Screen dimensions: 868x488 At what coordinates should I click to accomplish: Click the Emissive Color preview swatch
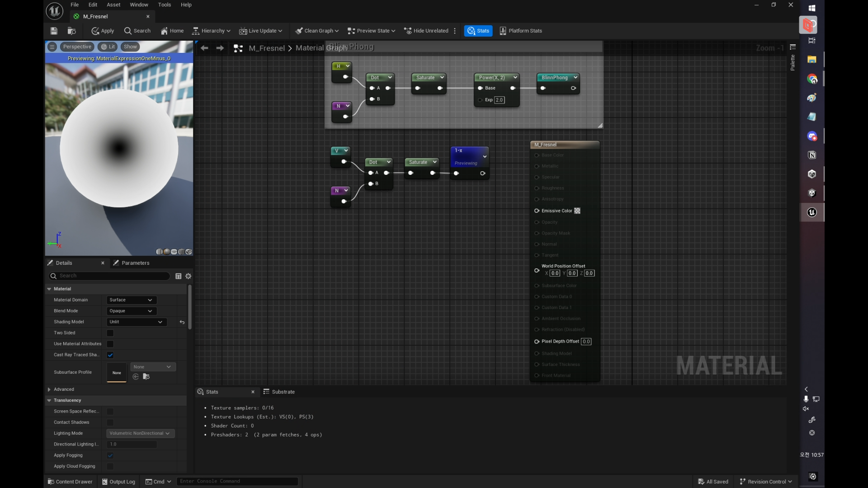point(577,211)
